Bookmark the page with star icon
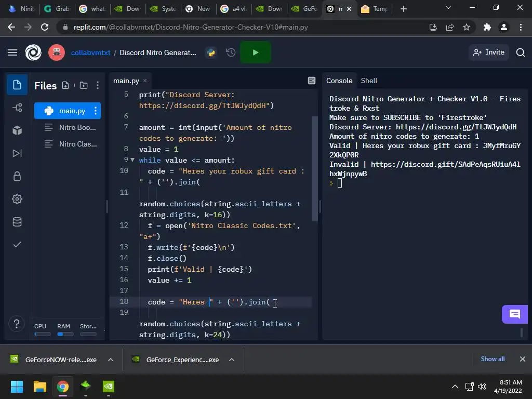This screenshot has width=532, height=399. tap(467, 27)
